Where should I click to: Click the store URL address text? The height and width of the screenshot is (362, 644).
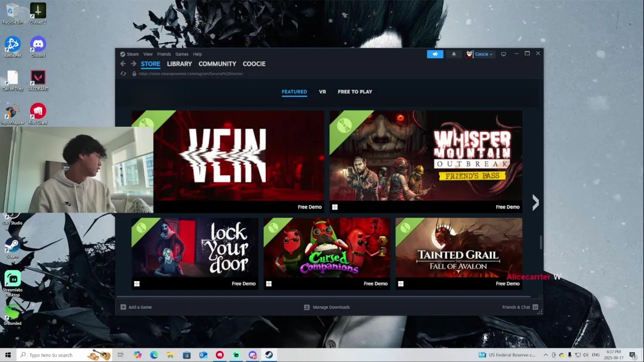[x=191, y=73]
